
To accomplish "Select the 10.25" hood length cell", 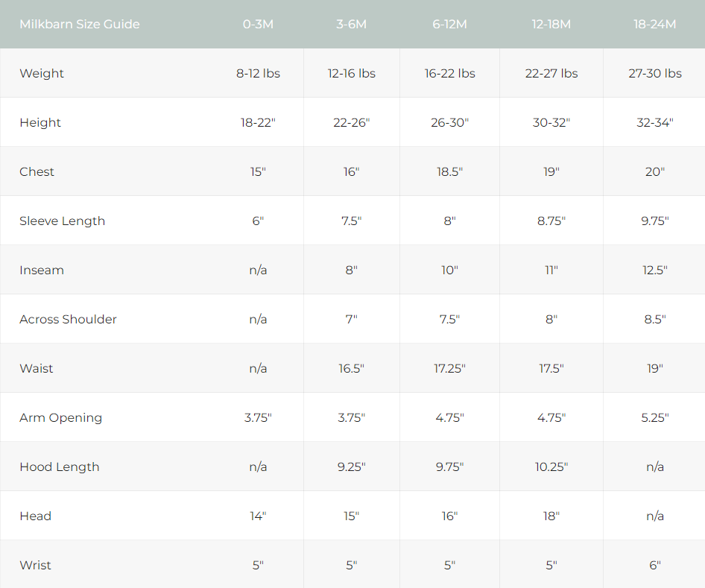I will [x=551, y=467].
